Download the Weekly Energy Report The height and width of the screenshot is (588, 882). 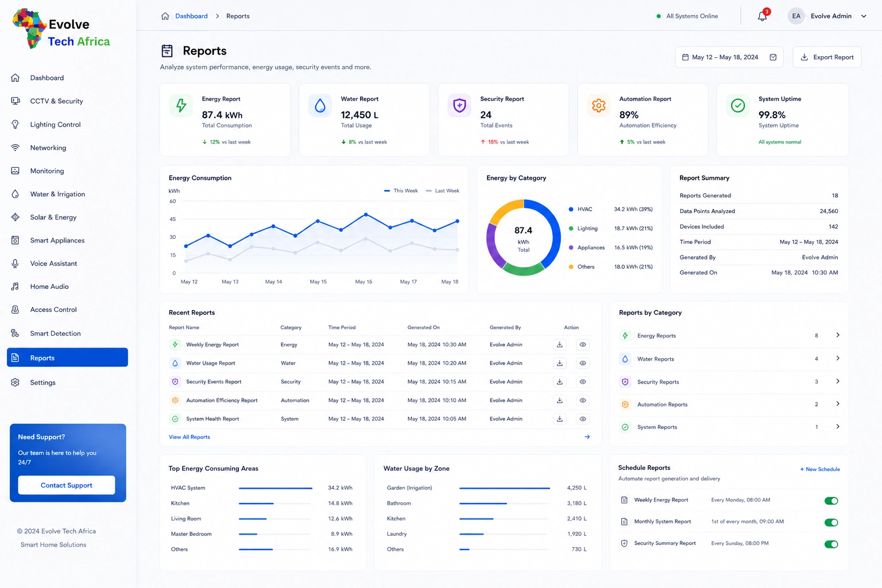coord(560,345)
